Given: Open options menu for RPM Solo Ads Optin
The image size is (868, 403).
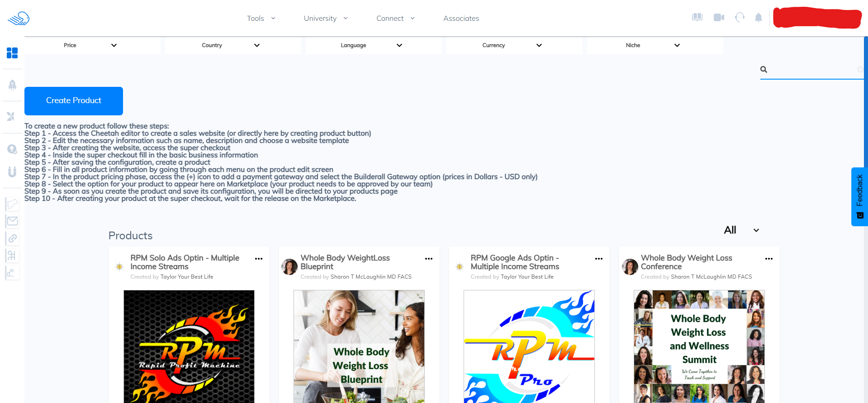Looking at the screenshot, I should coord(259,259).
